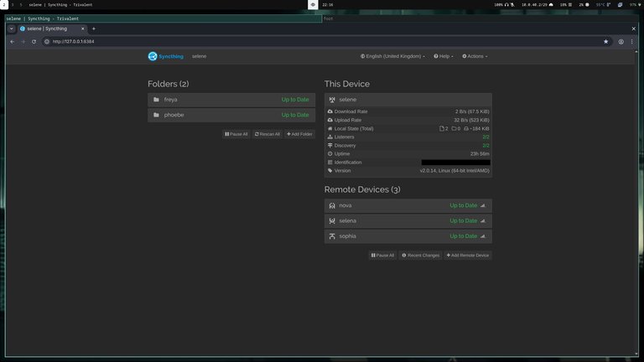644x362 pixels.
Task: Open the Actions dropdown menu
Action: [x=475, y=56]
